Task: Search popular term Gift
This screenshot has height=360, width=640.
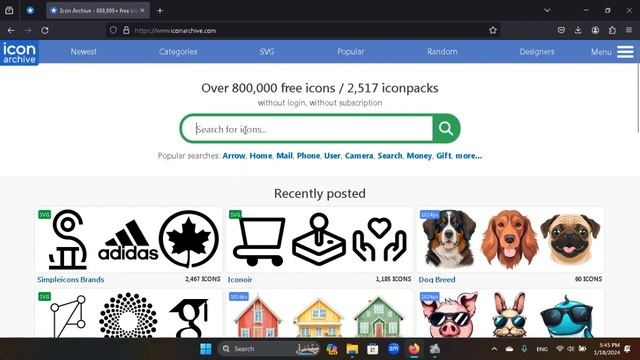Action: (444, 156)
